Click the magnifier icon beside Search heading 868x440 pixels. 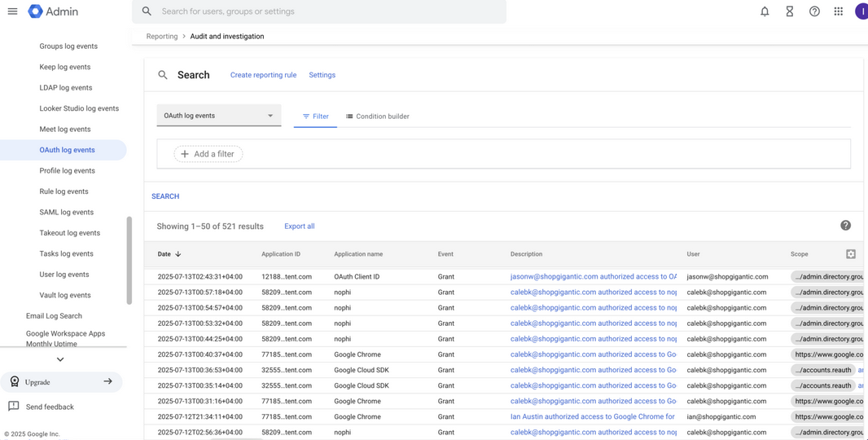162,75
